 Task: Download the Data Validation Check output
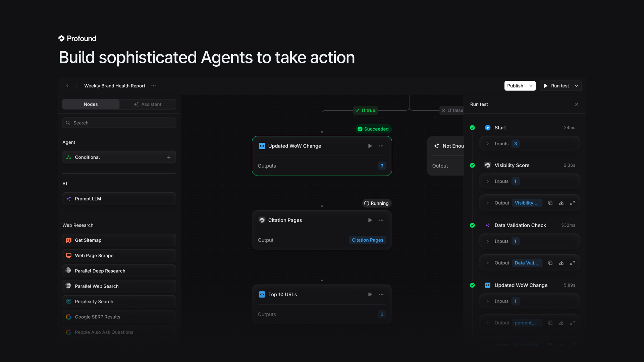[x=561, y=263]
